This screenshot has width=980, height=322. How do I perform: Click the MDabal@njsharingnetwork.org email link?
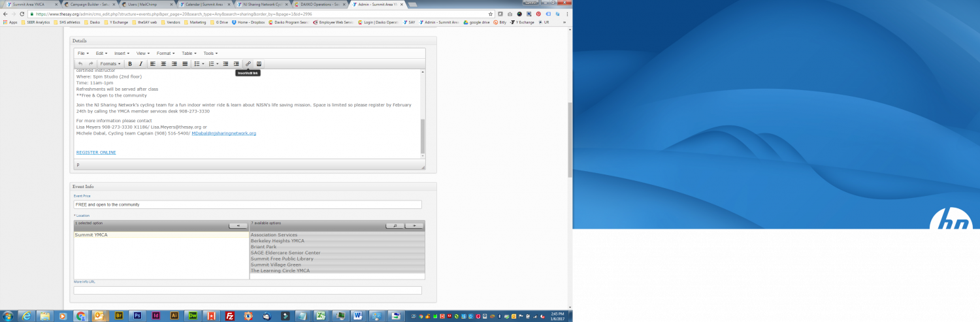click(x=223, y=133)
